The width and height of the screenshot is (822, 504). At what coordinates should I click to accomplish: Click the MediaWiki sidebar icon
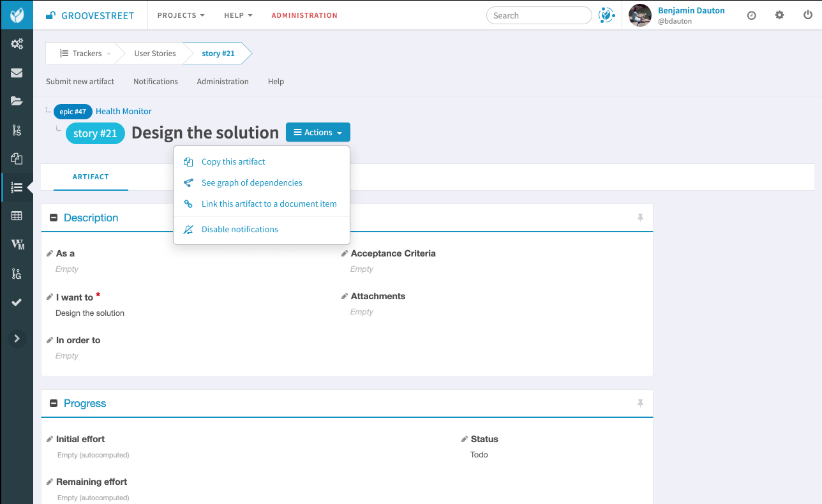tap(17, 244)
